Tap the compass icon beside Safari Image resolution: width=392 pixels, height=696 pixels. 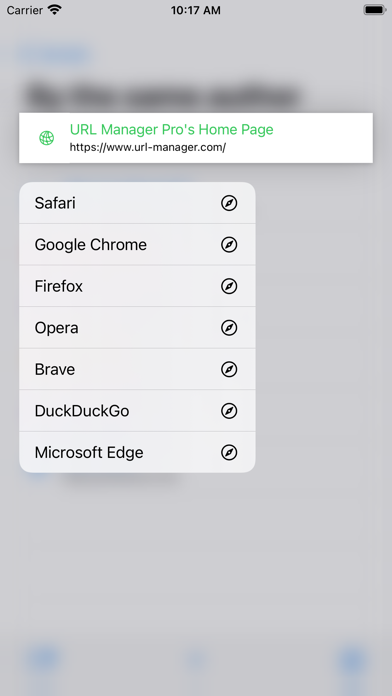(229, 203)
